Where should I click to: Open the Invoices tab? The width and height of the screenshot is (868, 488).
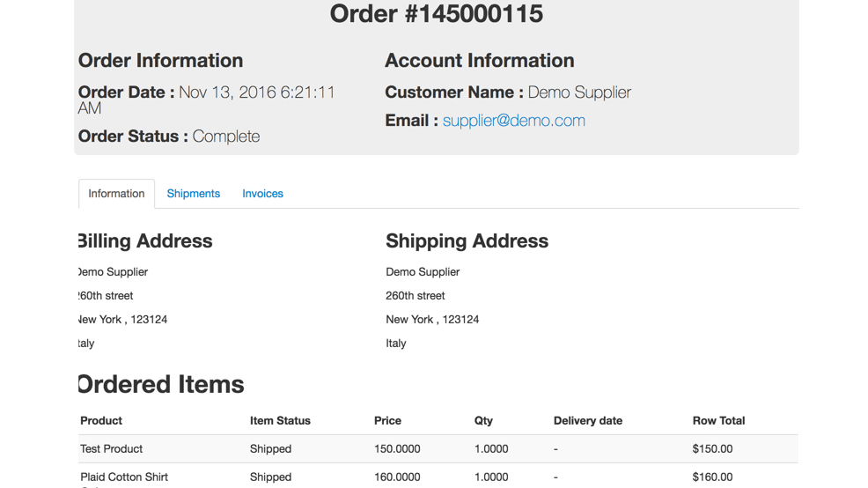click(262, 194)
